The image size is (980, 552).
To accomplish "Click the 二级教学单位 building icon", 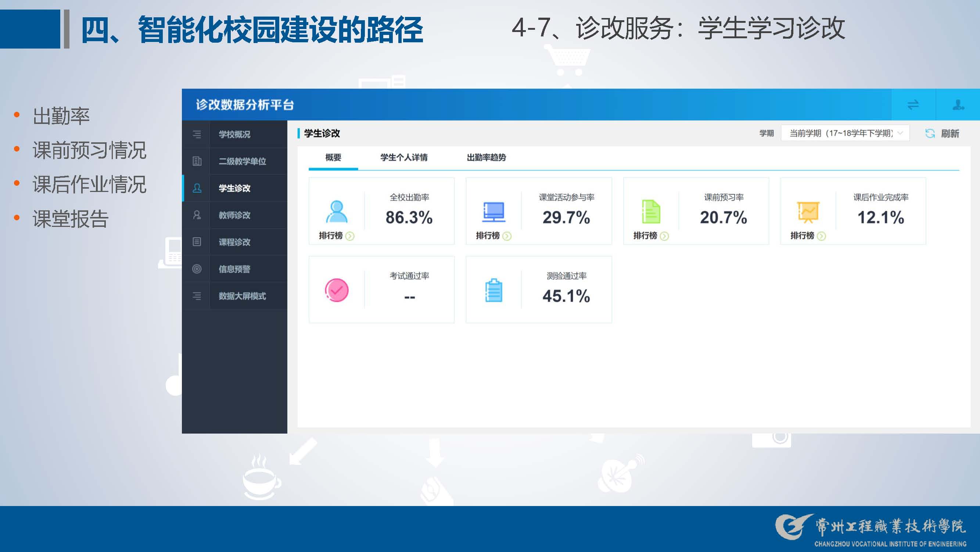I will pyautogui.click(x=197, y=161).
